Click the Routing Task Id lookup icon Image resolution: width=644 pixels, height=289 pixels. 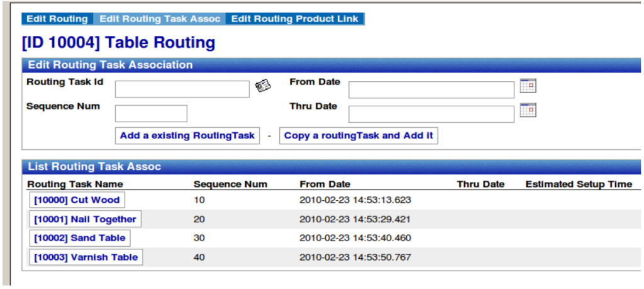264,86
